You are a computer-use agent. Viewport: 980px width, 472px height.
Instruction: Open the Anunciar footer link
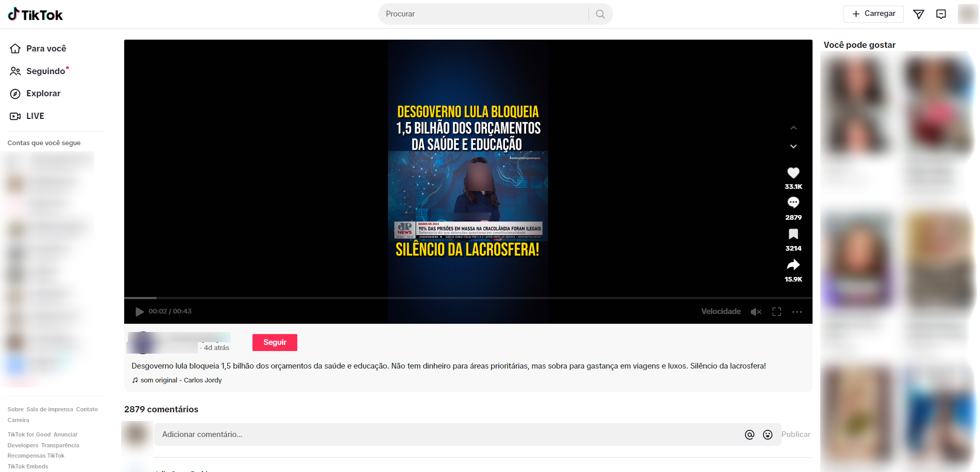(65, 435)
